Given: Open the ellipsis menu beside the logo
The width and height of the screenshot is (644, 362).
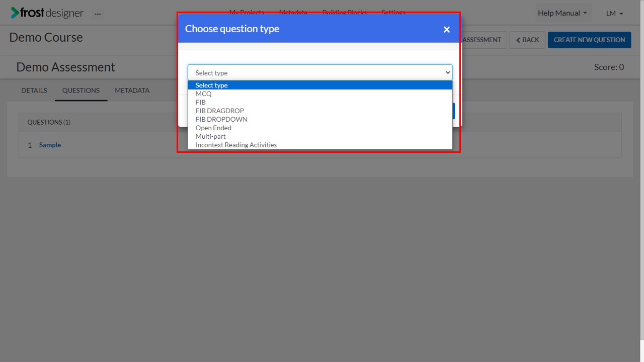Looking at the screenshot, I should coord(98,14).
